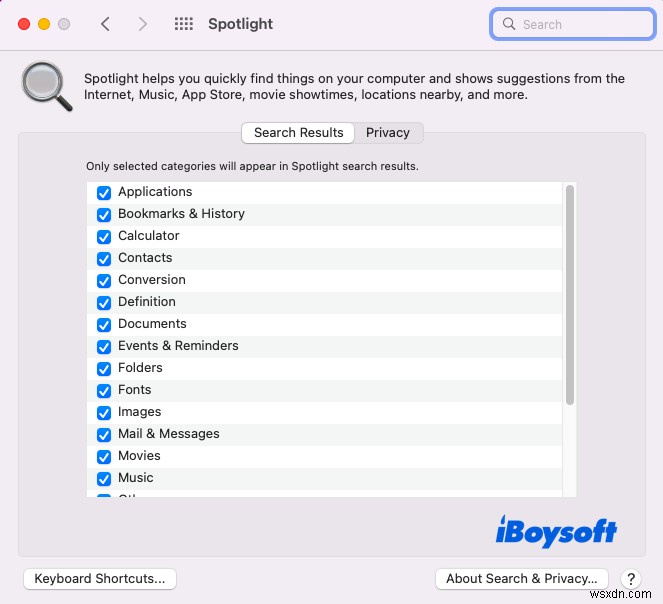Uncheck Events & Reminders category
The height and width of the screenshot is (604, 663).
pyautogui.click(x=104, y=347)
